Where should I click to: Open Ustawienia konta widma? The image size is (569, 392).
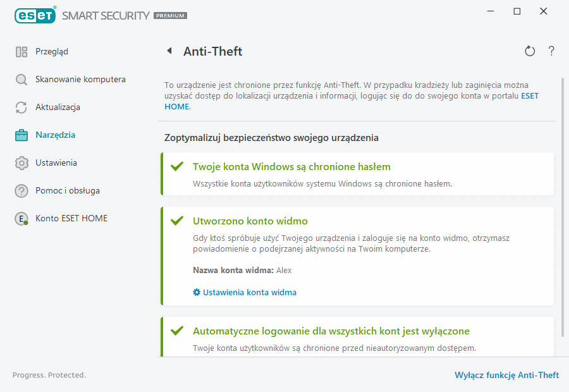click(x=250, y=293)
